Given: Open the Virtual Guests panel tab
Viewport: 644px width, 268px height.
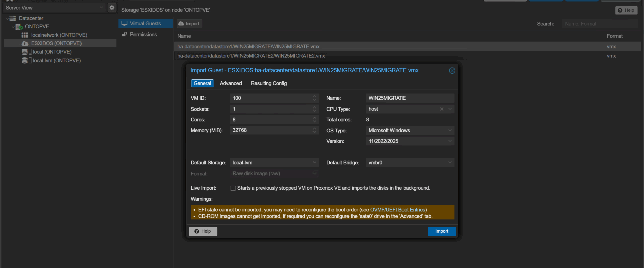Looking at the screenshot, I should [x=146, y=23].
